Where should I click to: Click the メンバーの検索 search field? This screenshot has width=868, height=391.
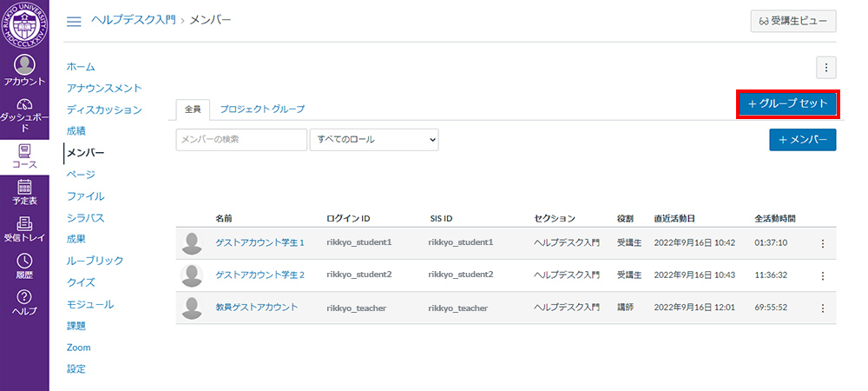click(241, 139)
